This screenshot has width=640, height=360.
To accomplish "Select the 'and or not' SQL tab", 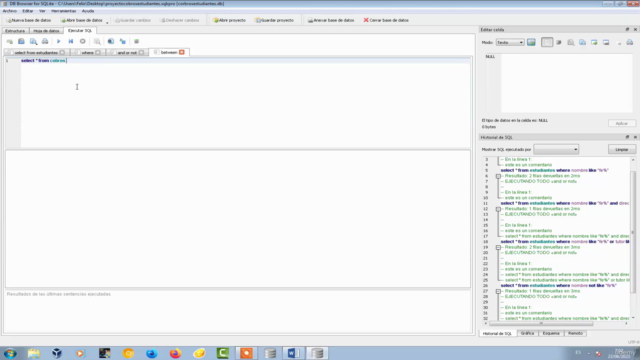I will 127,52.
